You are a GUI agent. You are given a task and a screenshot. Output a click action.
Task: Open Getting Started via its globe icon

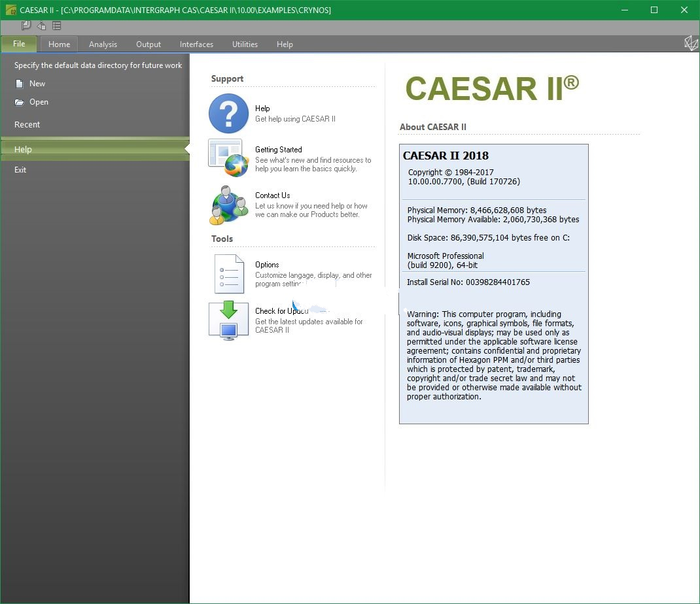tap(228, 159)
